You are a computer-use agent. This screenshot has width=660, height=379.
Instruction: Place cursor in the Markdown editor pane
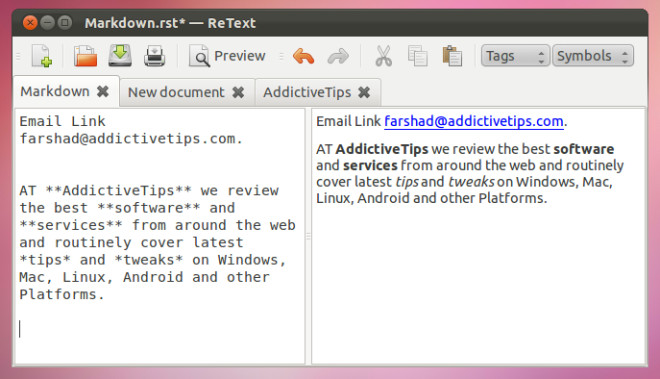coord(160,237)
